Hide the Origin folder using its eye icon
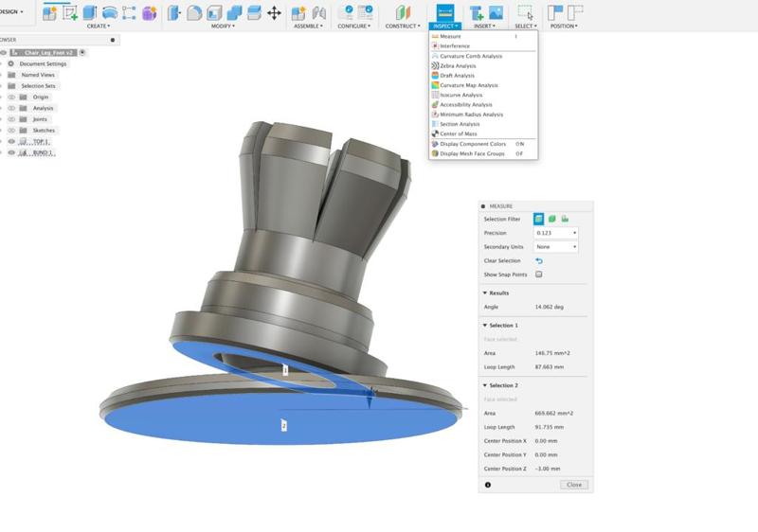The height and width of the screenshot is (532, 758). point(12,97)
